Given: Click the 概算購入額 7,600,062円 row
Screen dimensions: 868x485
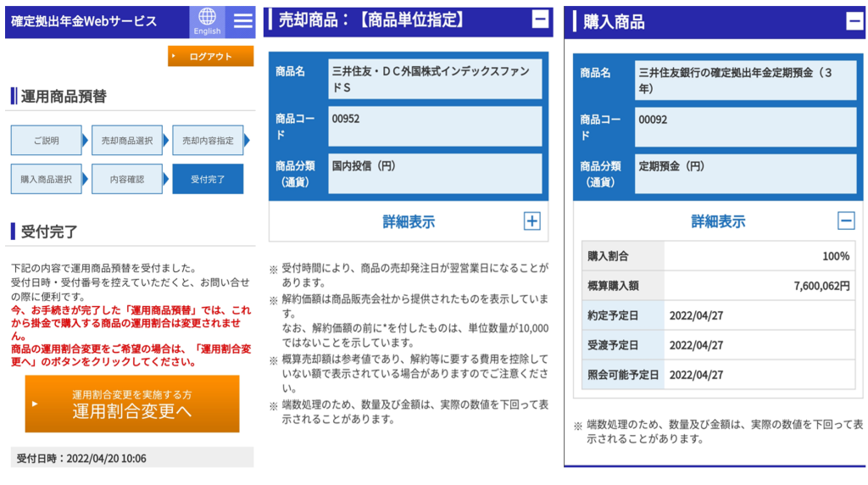Looking at the screenshot, I should tap(717, 286).
